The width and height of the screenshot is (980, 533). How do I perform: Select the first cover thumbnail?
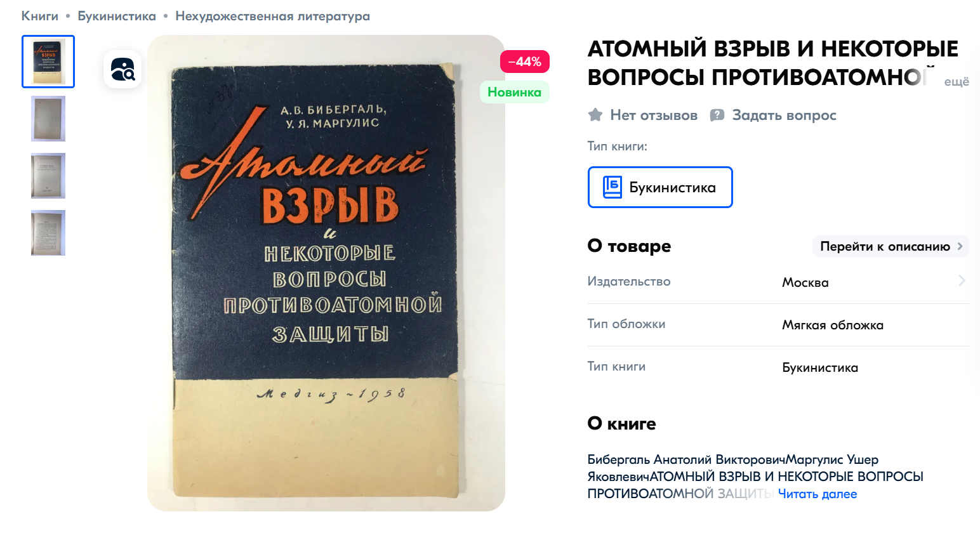click(x=48, y=62)
